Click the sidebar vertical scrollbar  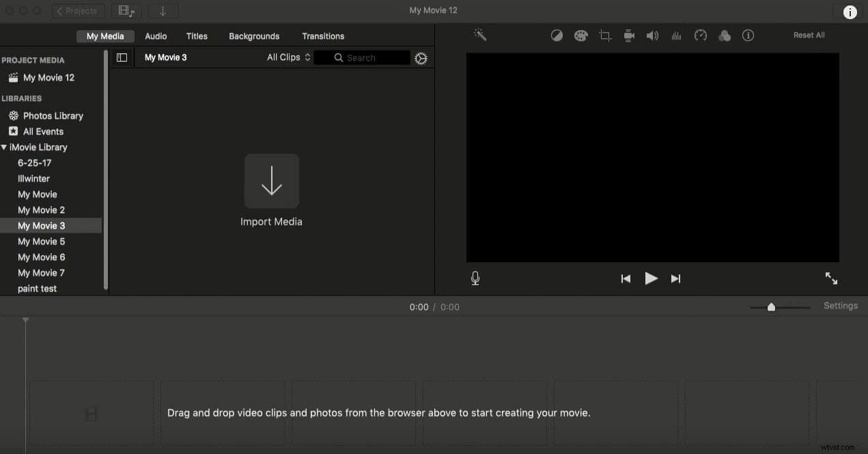pyautogui.click(x=106, y=171)
